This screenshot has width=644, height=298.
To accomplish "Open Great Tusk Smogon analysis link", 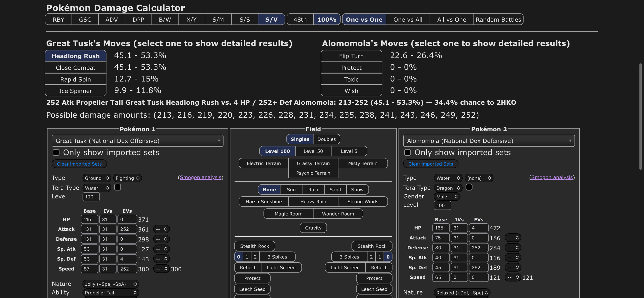I will [x=200, y=177].
